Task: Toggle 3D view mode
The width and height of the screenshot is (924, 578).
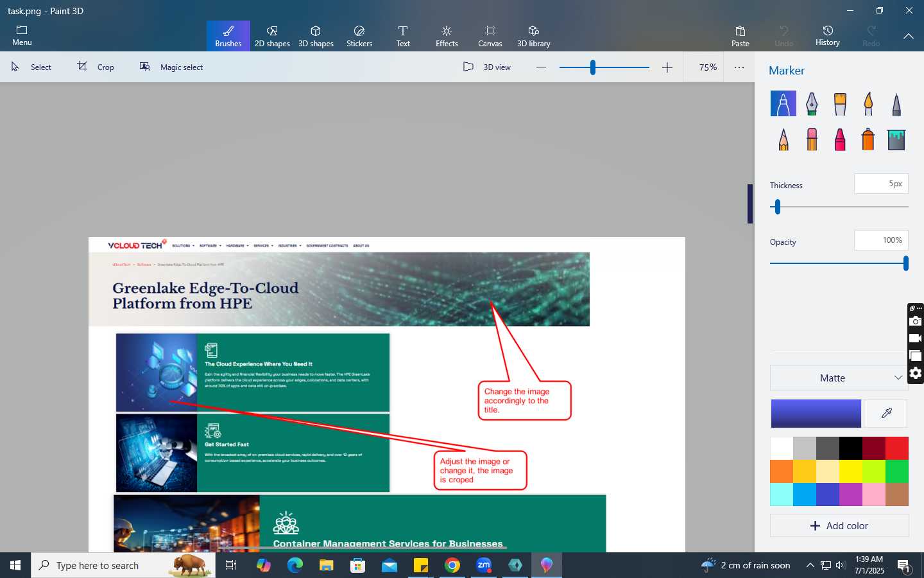Action: pyautogui.click(x=487, y=67)
